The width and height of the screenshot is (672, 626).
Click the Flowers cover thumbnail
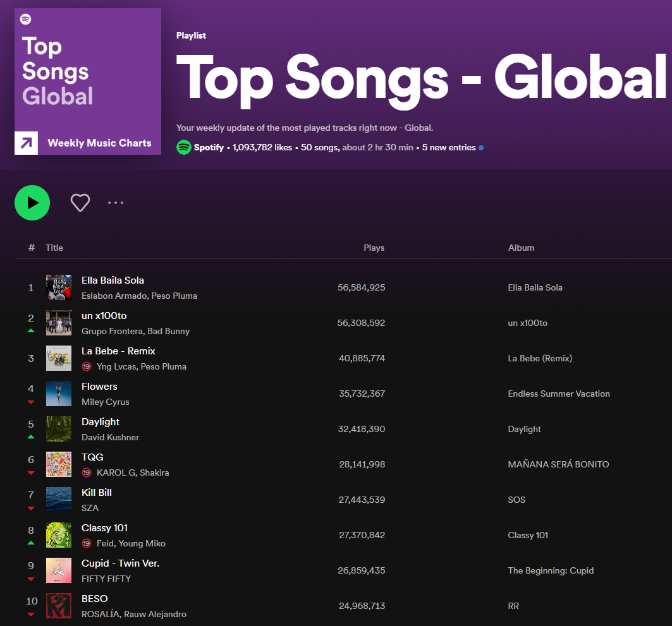click(59, 394)
